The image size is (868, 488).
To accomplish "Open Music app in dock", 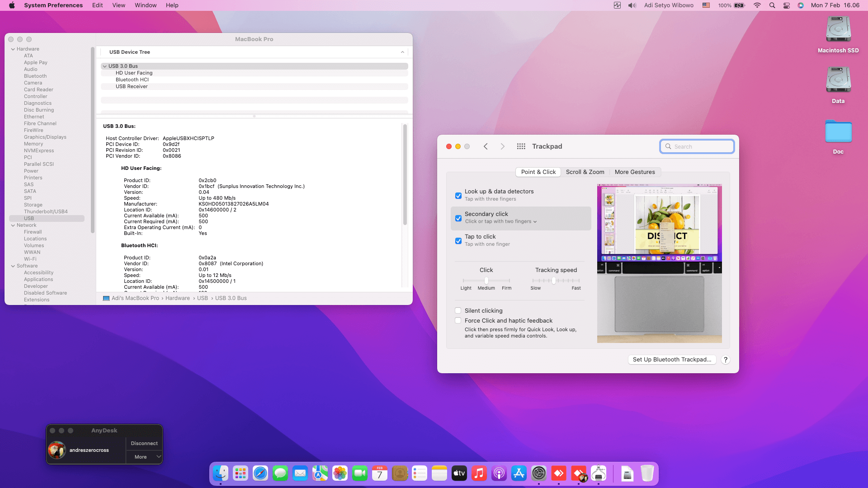I will [479, 473].
